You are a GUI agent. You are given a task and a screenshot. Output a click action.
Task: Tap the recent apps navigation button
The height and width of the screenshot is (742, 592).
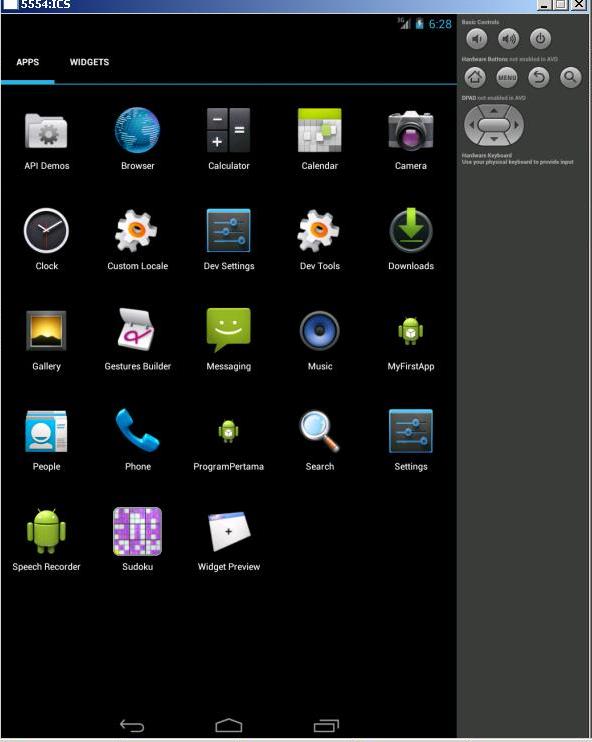point(326,724)
